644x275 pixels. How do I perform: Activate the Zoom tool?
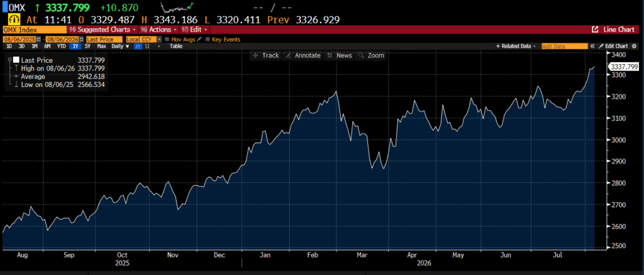click(371, 55)
